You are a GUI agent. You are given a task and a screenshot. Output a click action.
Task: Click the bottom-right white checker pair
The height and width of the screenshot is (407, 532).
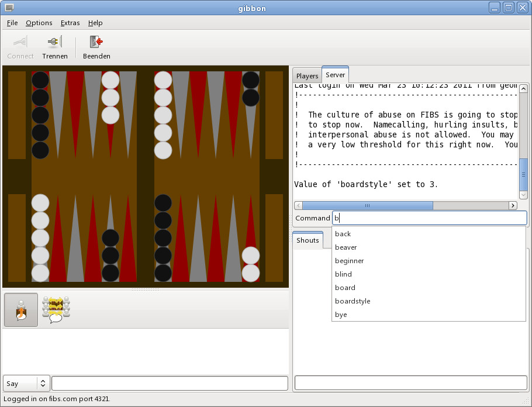[251, 264]
